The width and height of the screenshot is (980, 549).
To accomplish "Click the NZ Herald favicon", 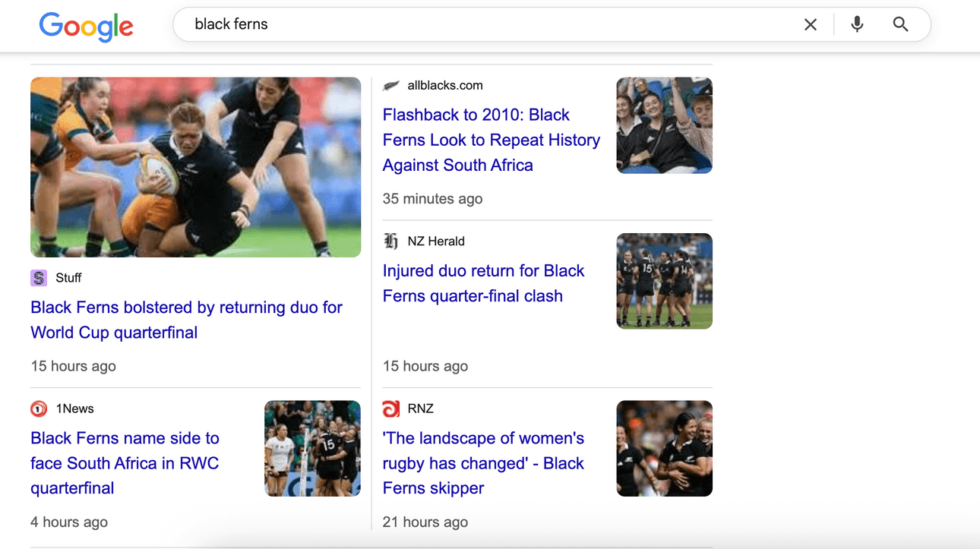I will [x=391, y=241].
